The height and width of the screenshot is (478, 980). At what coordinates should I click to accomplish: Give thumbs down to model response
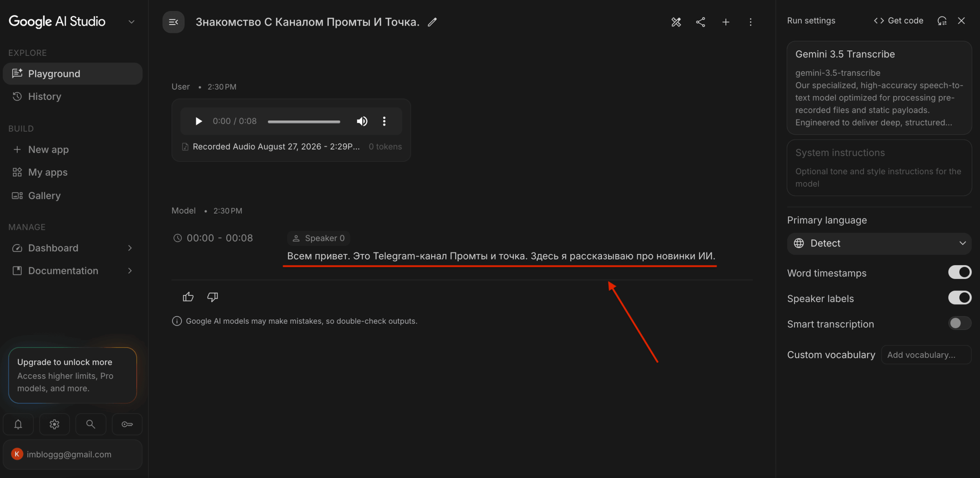coord(212,297)
